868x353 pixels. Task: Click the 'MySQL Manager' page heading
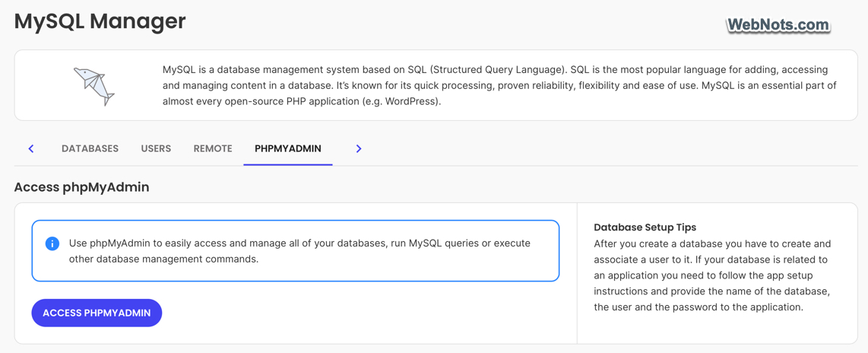[x=100, y=21]
